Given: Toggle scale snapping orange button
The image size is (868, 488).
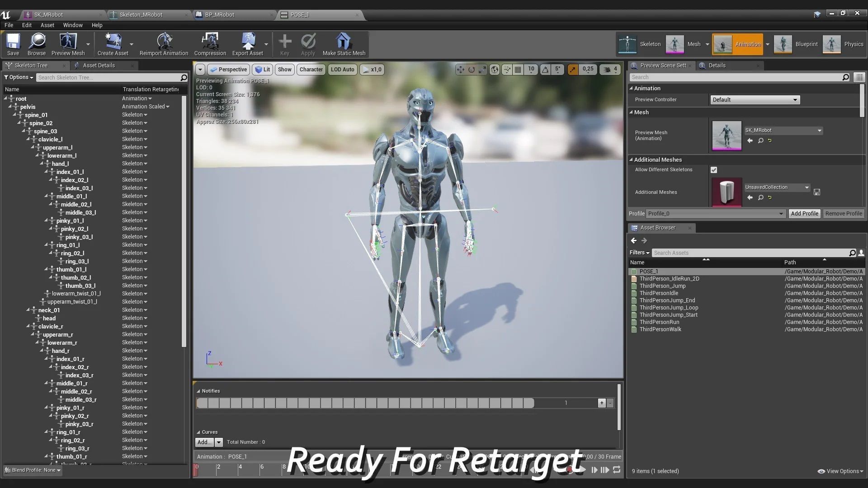Looking at the screenshot, I should pos(573,70).
